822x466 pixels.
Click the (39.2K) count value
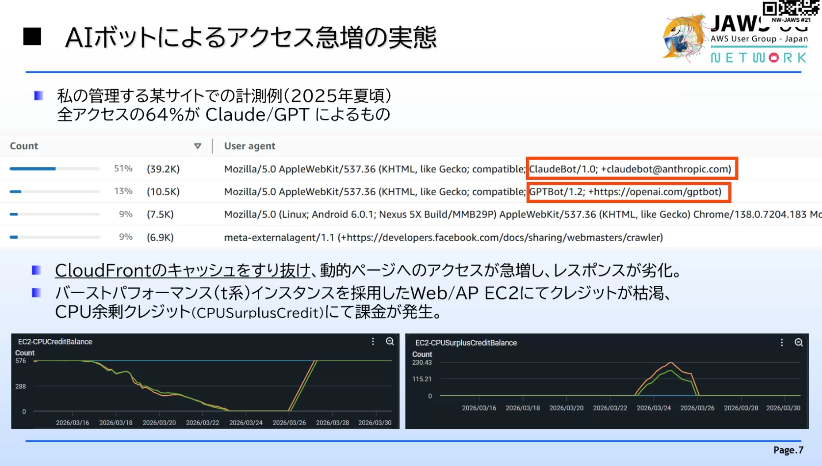pyautogui.click(x=163, y=169)
